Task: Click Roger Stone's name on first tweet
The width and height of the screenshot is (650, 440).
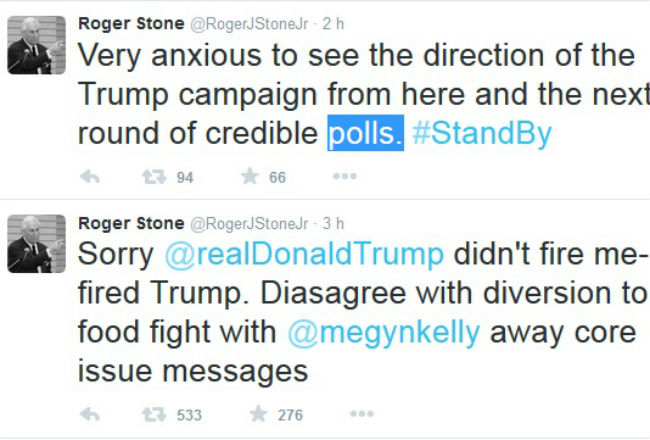Action: [x=131, y=19]
